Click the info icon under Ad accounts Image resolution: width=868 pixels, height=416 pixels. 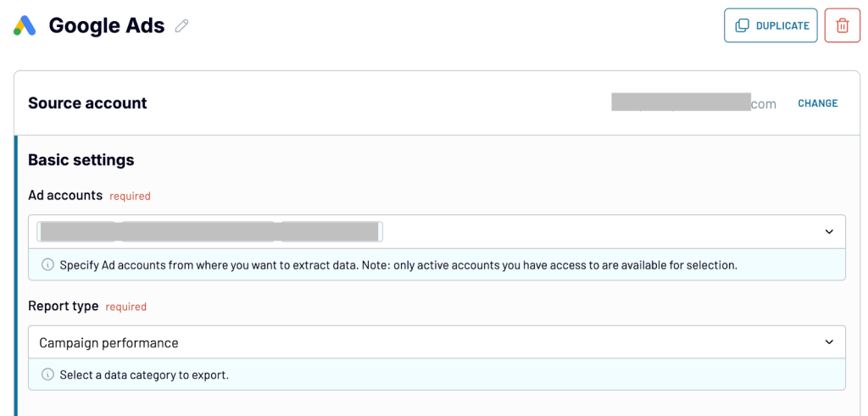pos(48,265)
